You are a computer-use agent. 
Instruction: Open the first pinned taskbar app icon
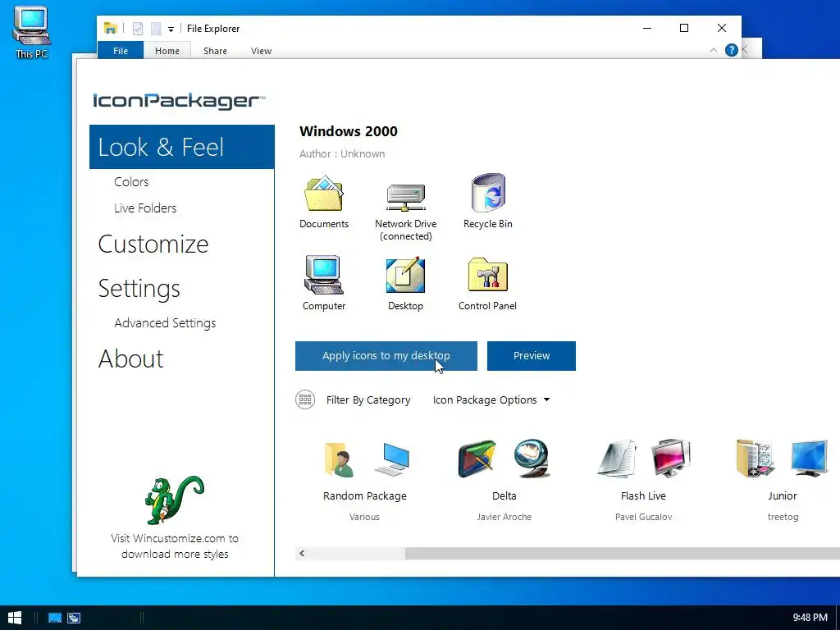click(55, 618)
